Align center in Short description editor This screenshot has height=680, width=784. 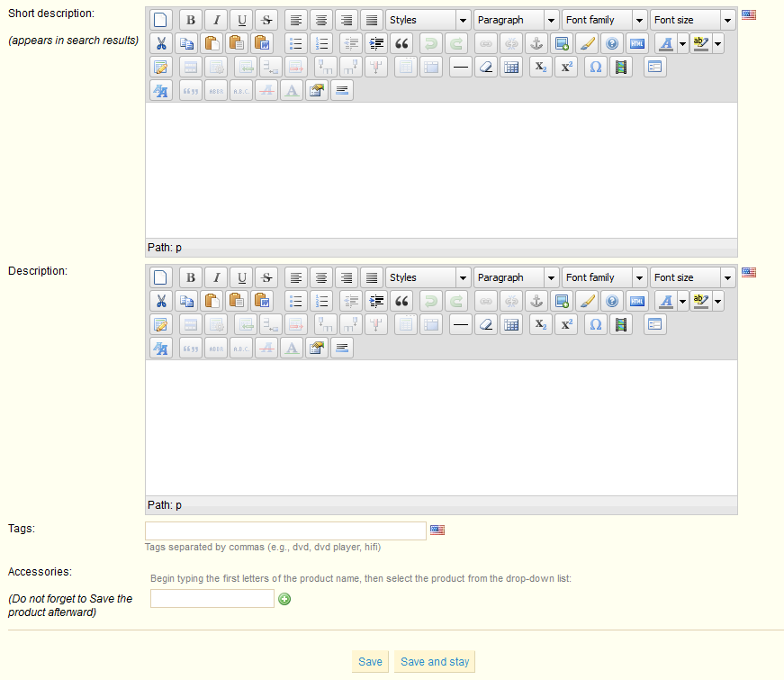coord(321,20)
